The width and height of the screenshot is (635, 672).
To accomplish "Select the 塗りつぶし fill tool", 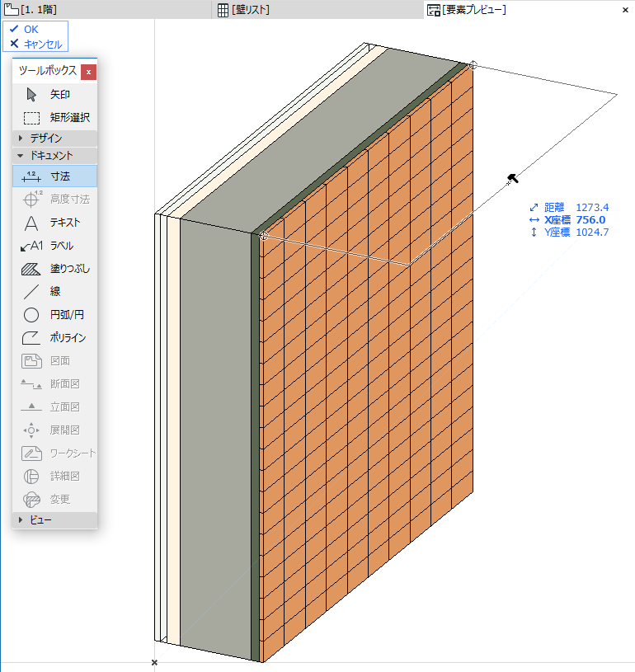I will (x=55, y=269).
